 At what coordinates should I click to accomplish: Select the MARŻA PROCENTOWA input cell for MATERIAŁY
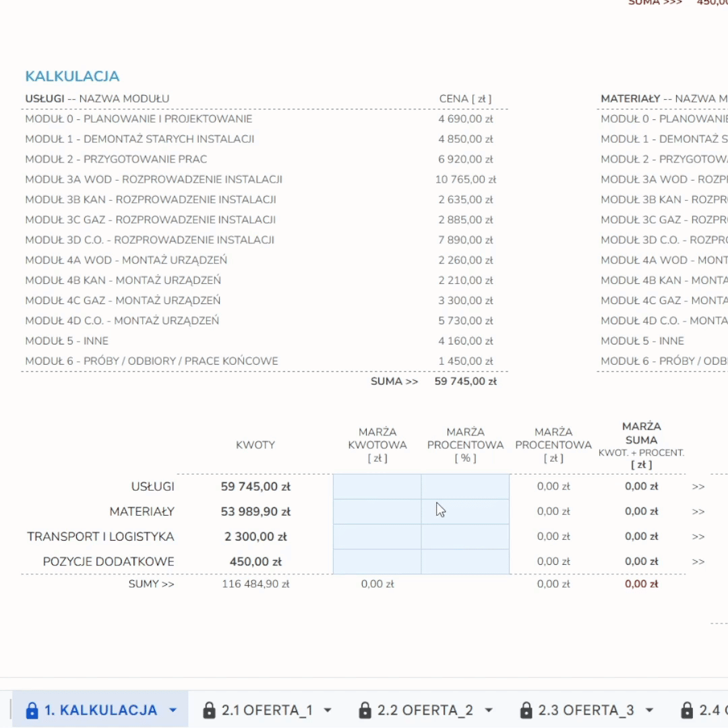tap(465, 512)
